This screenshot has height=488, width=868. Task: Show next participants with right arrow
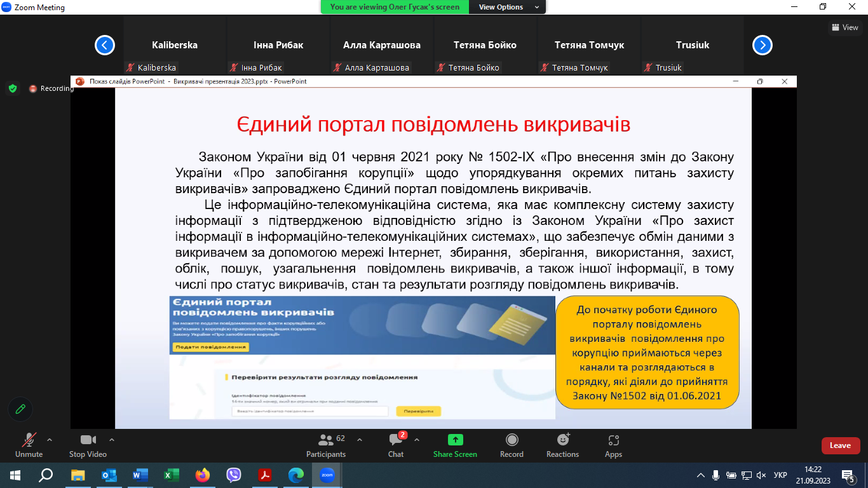(x=763, y=45)
